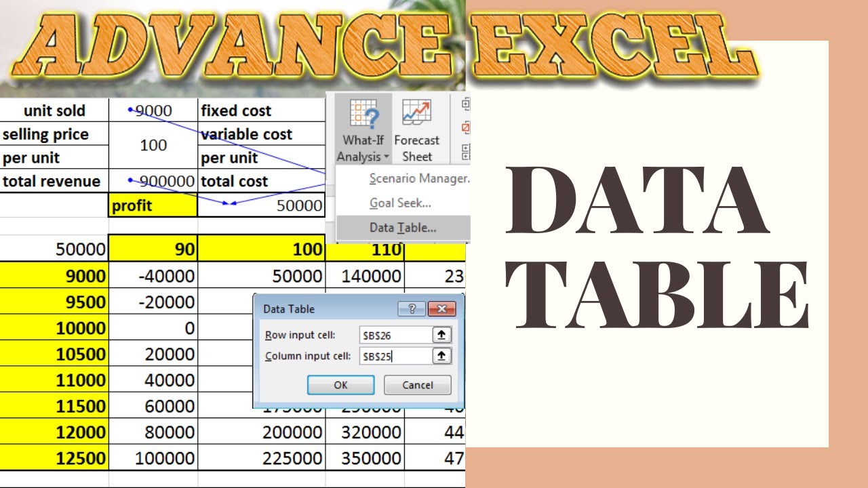The height and width of the screenshot is (488, 868).
Task: Click the unit sold label cell
Action: [54, 110]
